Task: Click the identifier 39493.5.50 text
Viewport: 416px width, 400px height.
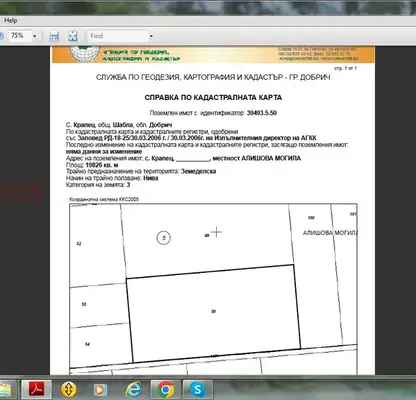Action: point(262,113)
